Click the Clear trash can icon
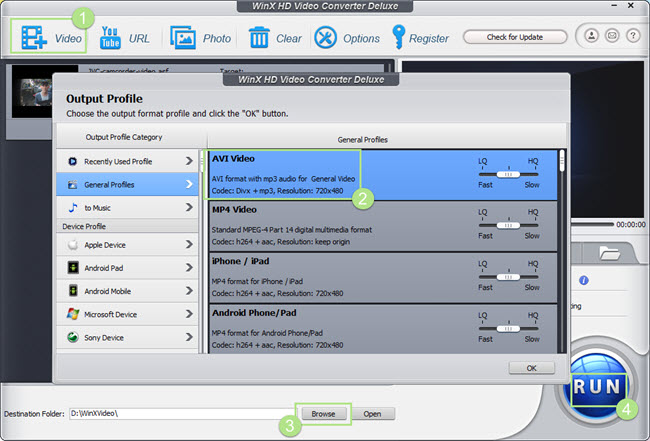Screen dimensions: 650x441 point(259,38)
